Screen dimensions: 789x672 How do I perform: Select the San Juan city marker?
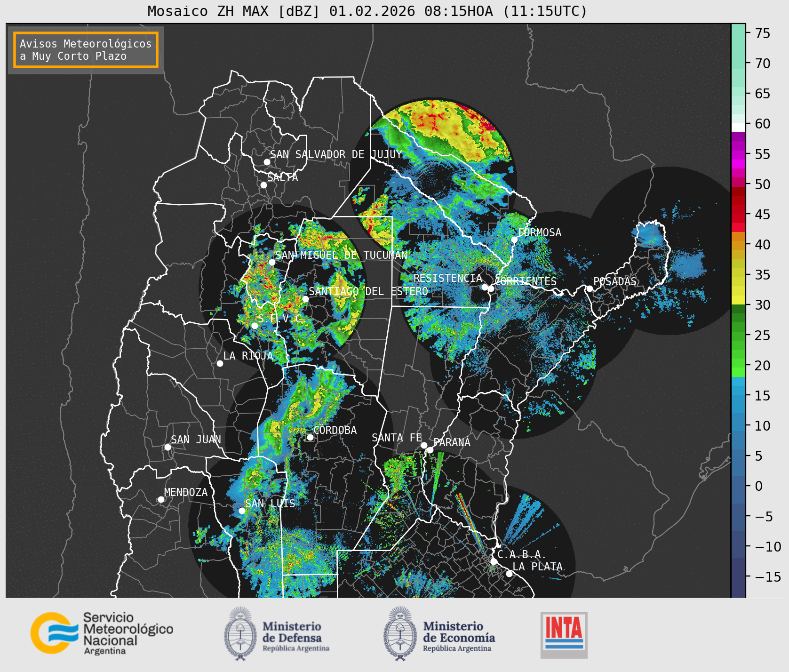(x=167, y=447)
